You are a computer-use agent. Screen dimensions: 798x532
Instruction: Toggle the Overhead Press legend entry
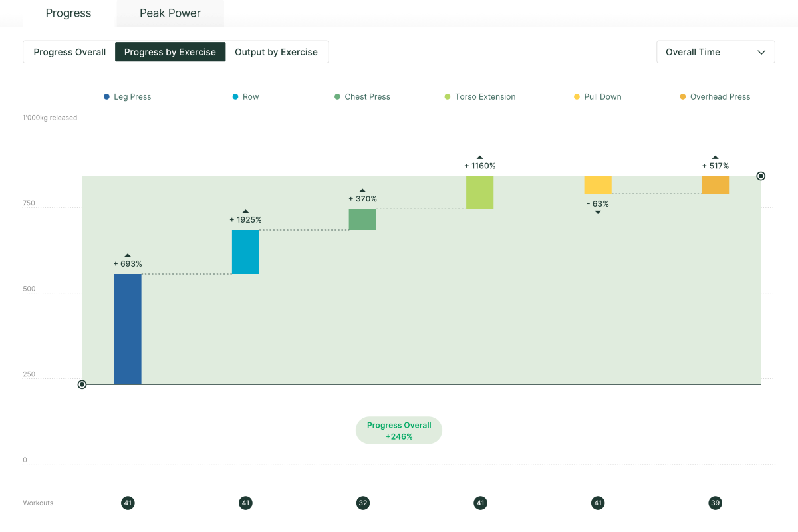[x=715, y=97]
